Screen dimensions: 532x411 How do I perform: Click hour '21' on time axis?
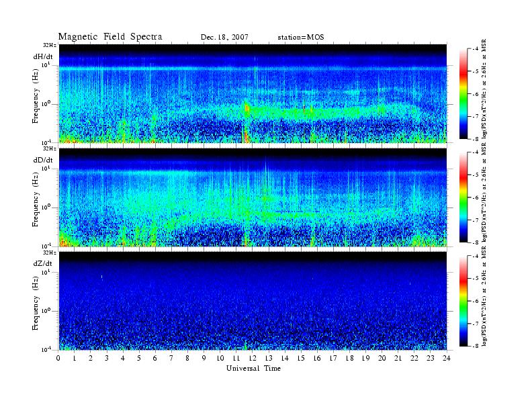[398, 358]
